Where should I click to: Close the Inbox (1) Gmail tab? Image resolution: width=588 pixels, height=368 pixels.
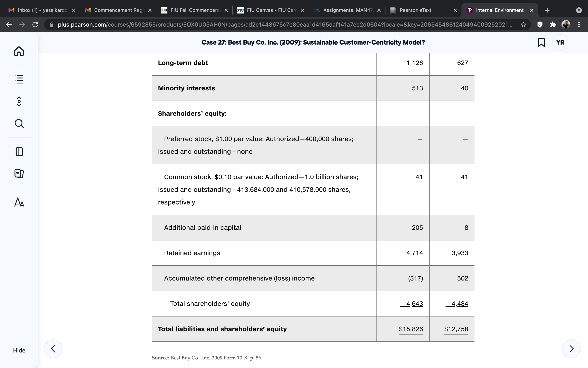point(73,10)
